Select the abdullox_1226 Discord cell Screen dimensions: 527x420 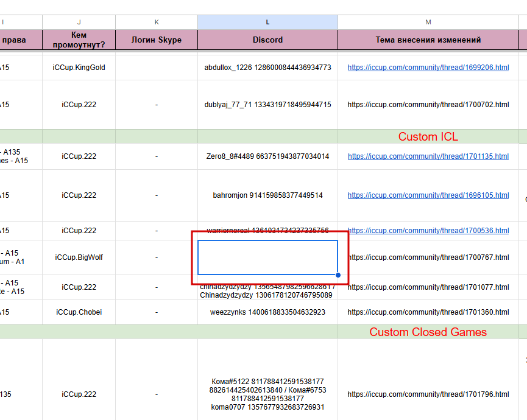pos(267,68)
